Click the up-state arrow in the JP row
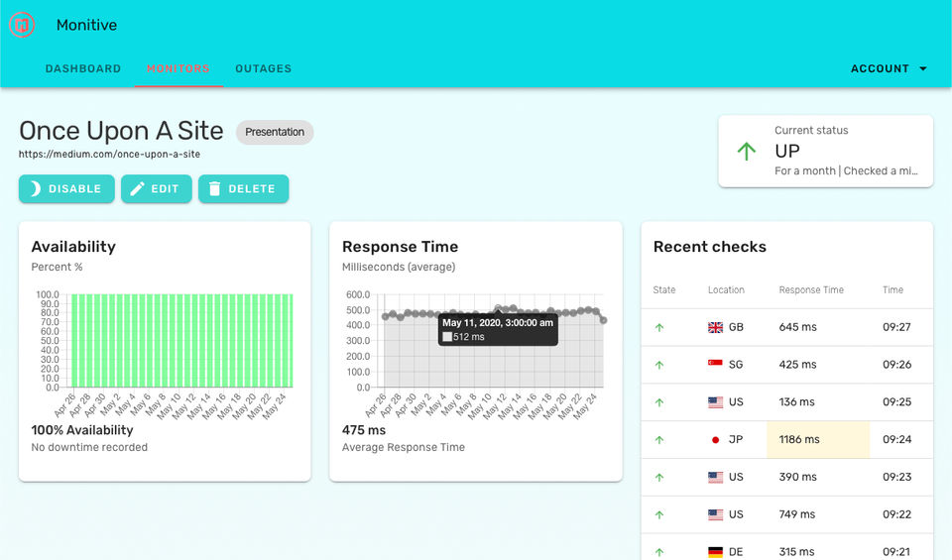Viewport: 952px width, 560px height. click(659, 440)
